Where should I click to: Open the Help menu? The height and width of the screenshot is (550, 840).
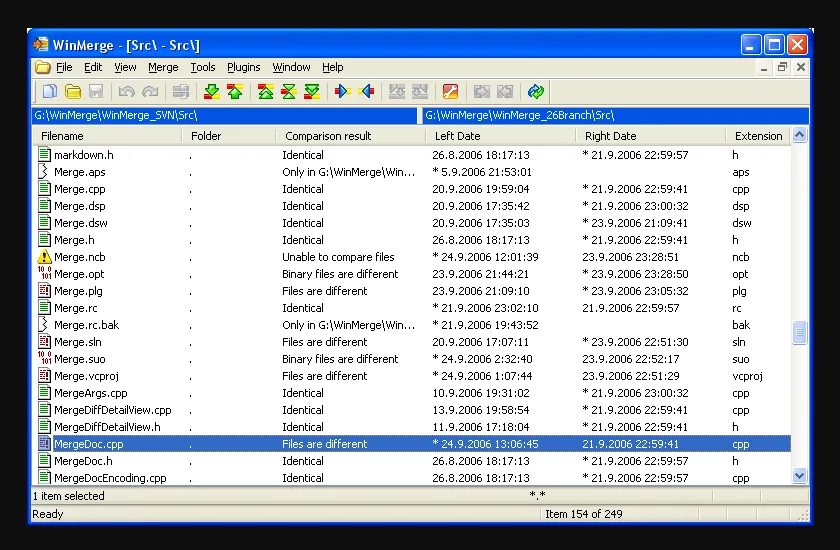click(x=333, y=67)
